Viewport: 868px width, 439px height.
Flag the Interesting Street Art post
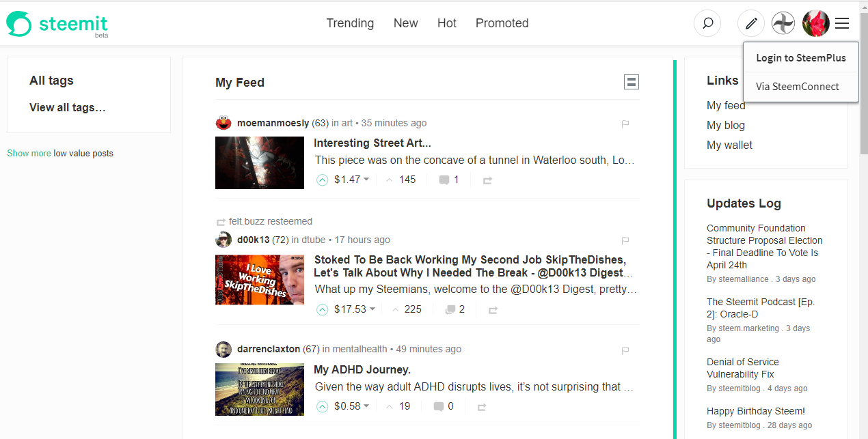tap(625, 124)
